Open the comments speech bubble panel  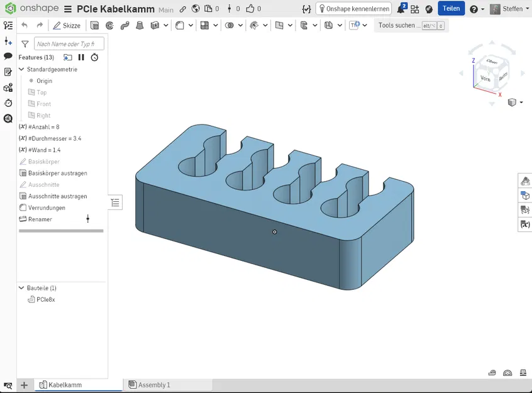pyautogui.click(x=8, y=57)
